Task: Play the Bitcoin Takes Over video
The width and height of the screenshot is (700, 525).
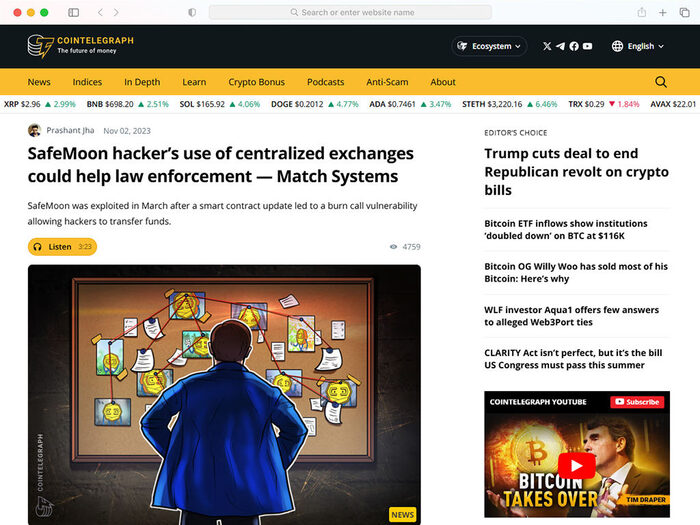Action: click(x=576, y=466)
